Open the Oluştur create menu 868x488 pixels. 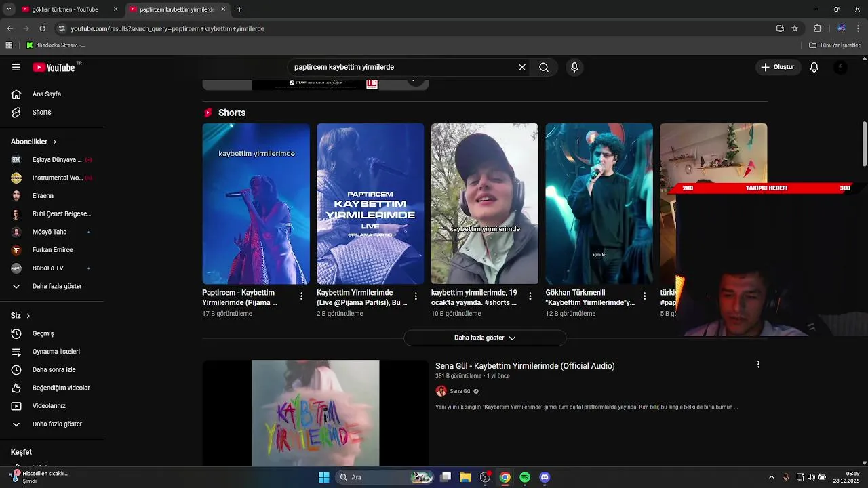click(x=777, y=67)
